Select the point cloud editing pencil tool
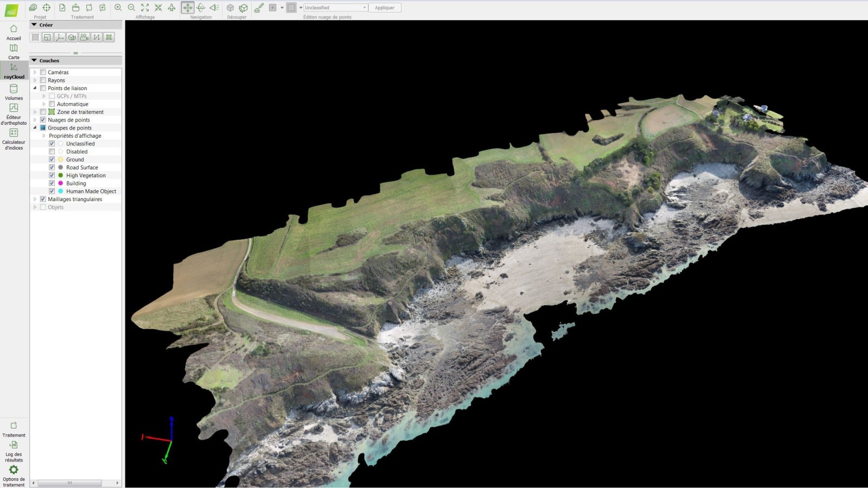 tap(259, 8)
